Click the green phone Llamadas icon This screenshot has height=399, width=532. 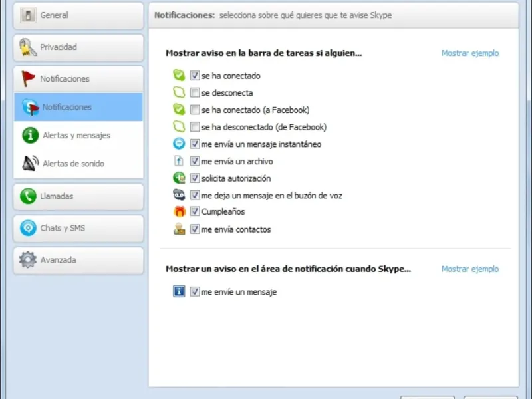tap(28, 196)
